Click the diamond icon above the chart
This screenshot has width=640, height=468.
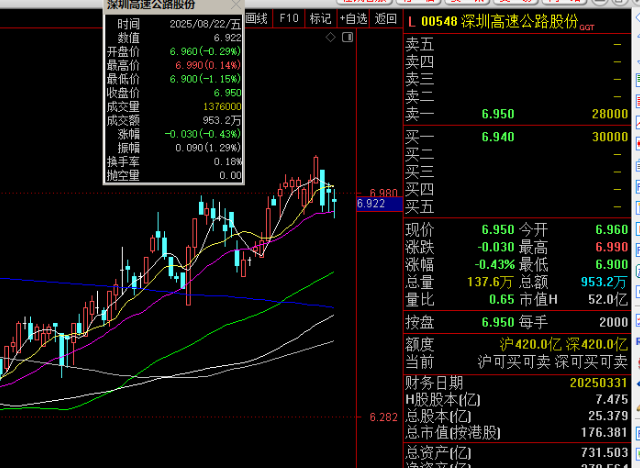click(x=331, y=38)
